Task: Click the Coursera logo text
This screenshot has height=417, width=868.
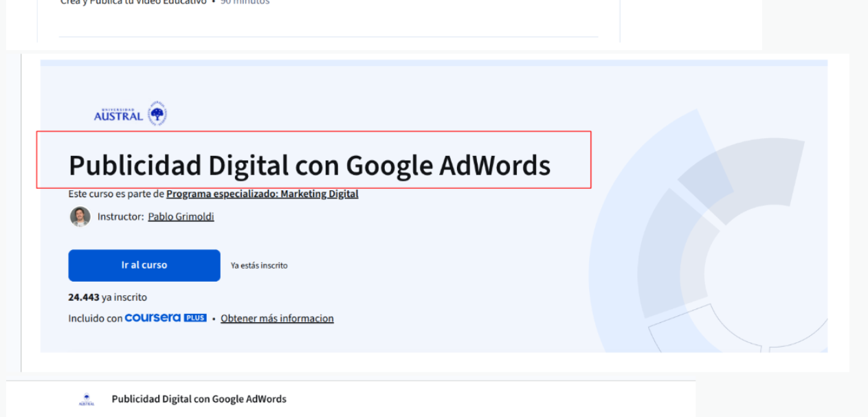Action: (153, 318)
